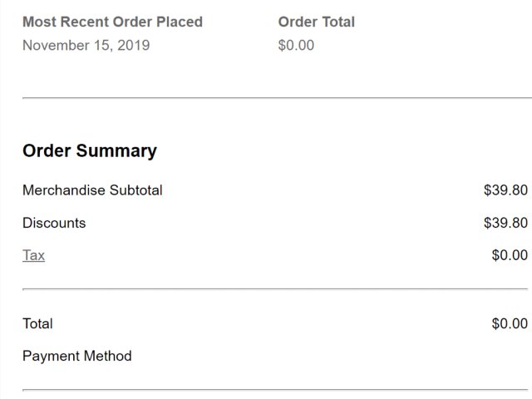532x399 pixels.
Task: Click the 'Order Summary' section heading
Action: 89,151
